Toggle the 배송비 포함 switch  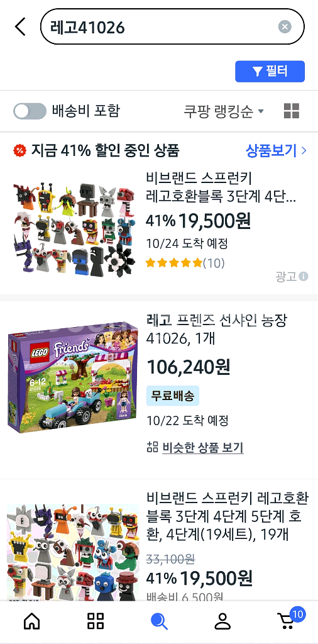pos(30,111)
